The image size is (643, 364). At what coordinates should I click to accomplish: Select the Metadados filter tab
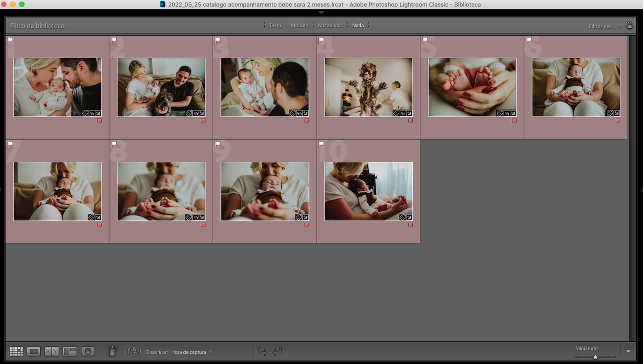pyautogui.click(x=330, y=25)
